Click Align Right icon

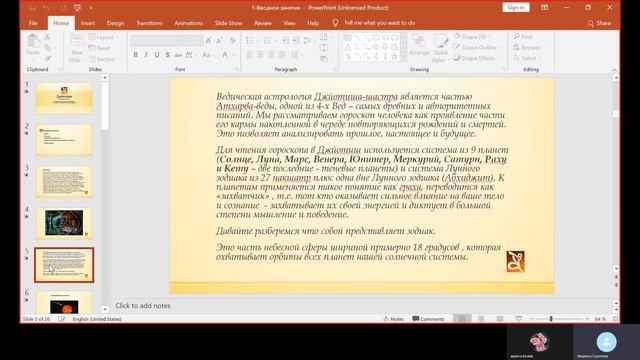pos(271,55)
